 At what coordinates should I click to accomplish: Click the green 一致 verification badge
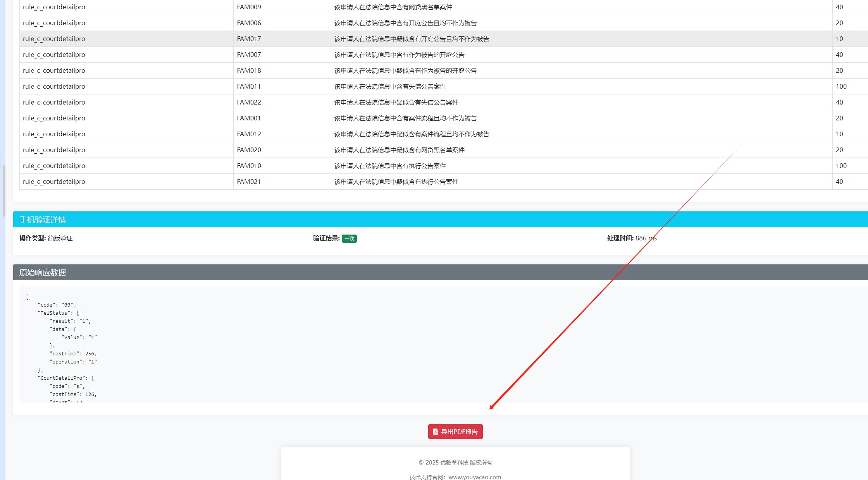point(349,238)
